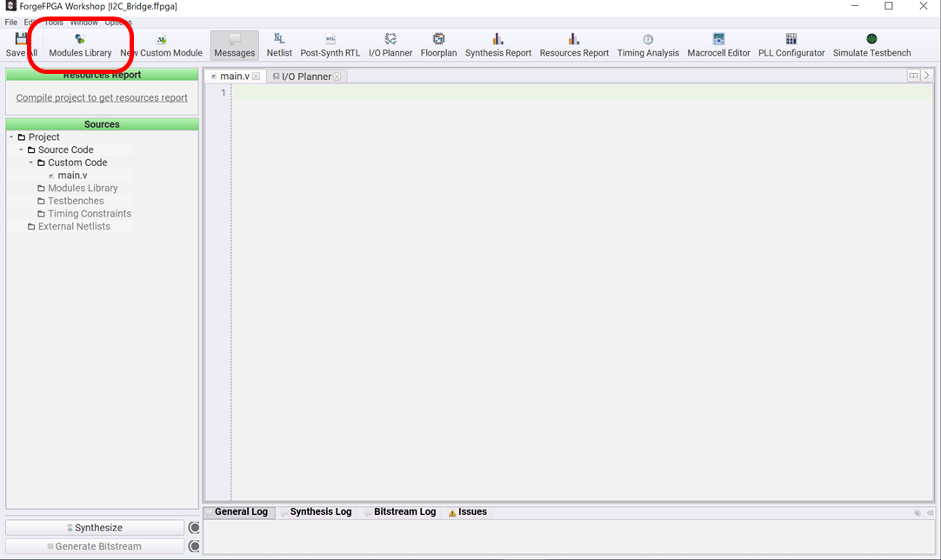941x560 pixels.
Task: Close the main.v editor tab
Action: pos(256,77)
